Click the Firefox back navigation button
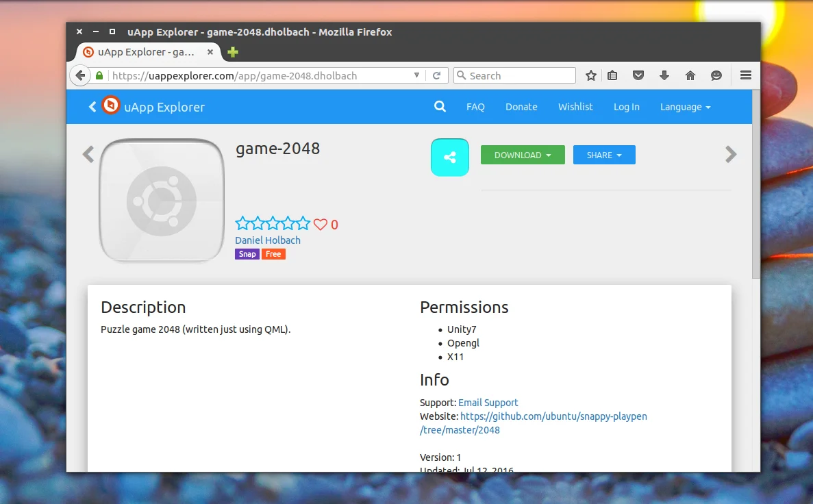The image size is (813, 504). [80, 76]
